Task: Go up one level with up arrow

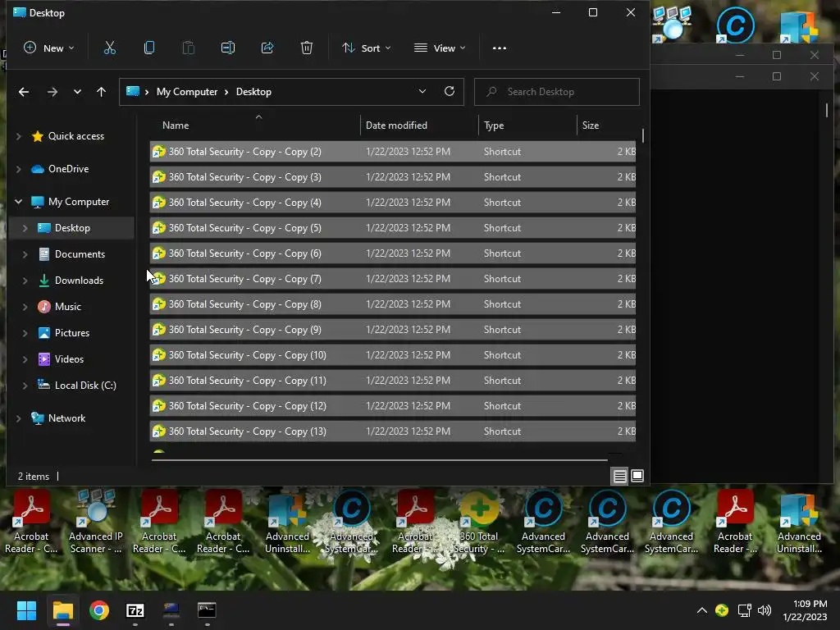Action: tap(101, 92)
